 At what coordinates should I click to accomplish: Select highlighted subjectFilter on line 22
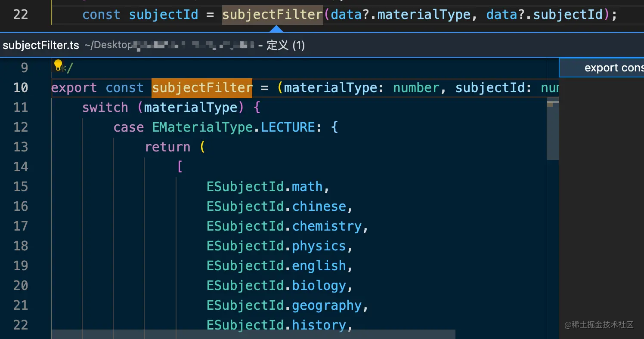pos(272,14)
